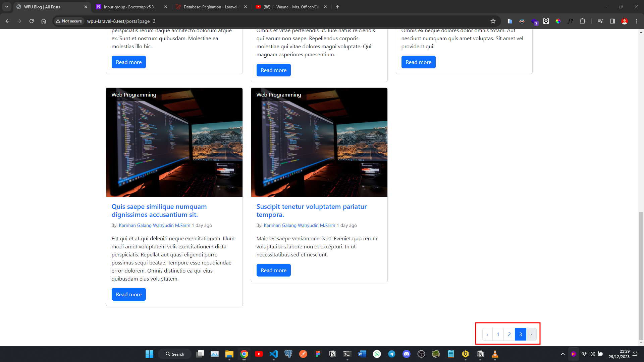The image size is (644, 362).
Task: Launch Figma from the taskbar
Action: coord(318,354)
